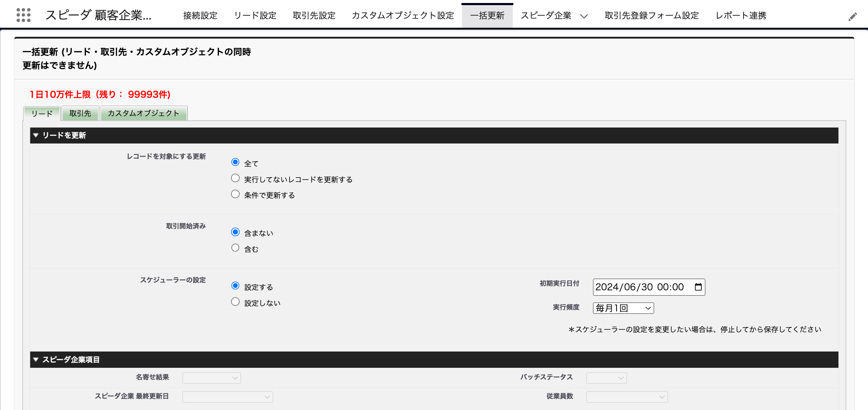Choose 設定しない for scheduler setting
The image size is (868, 410).
[235, 301]
